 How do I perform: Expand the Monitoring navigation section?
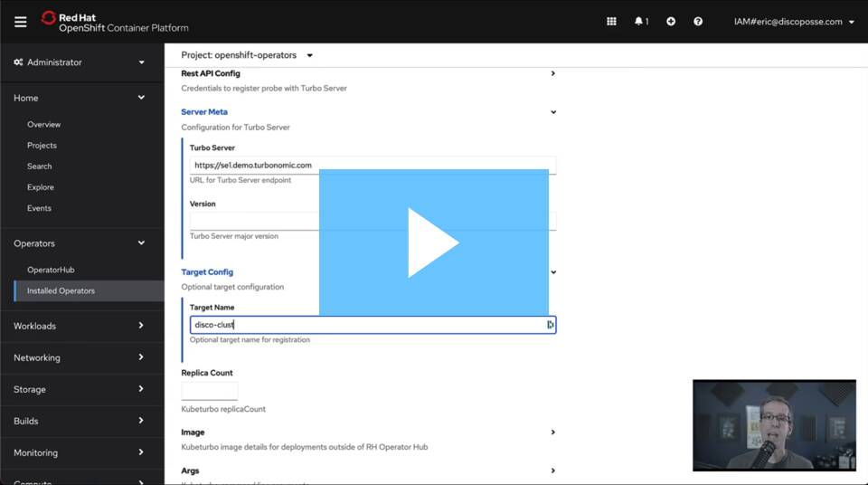pos(82,452)
